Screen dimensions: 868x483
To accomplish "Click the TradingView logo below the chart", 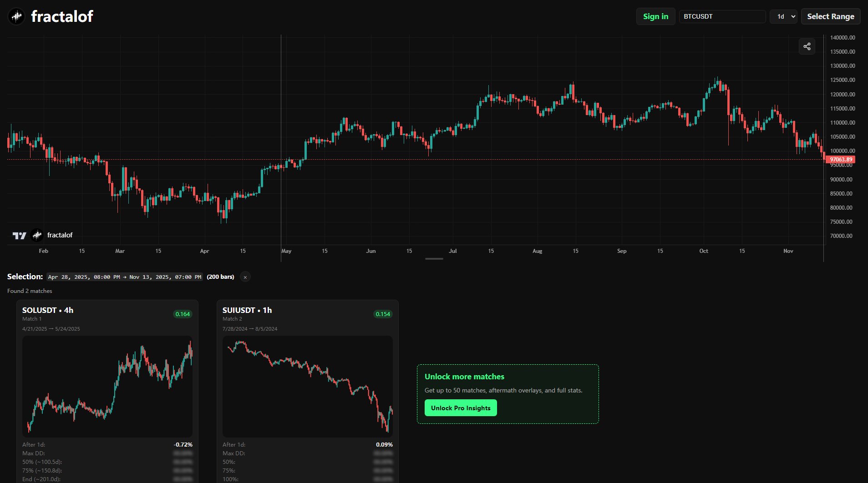I will coord(19,235).
